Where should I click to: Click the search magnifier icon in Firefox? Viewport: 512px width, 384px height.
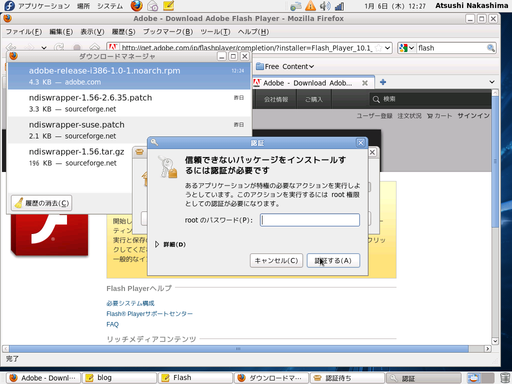pyautogui.click(x=491, y=48)
